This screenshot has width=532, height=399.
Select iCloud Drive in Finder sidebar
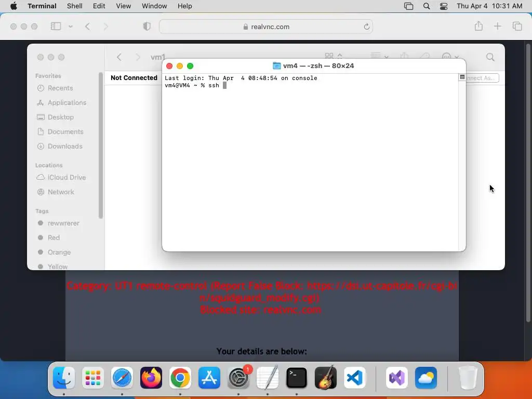point(66,178)
